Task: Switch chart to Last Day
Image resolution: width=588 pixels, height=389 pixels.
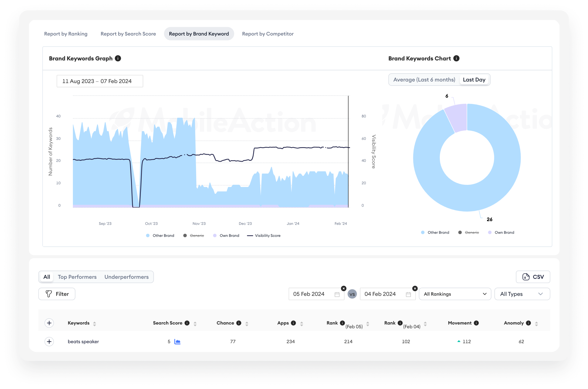Action: (x=474, y=80)
